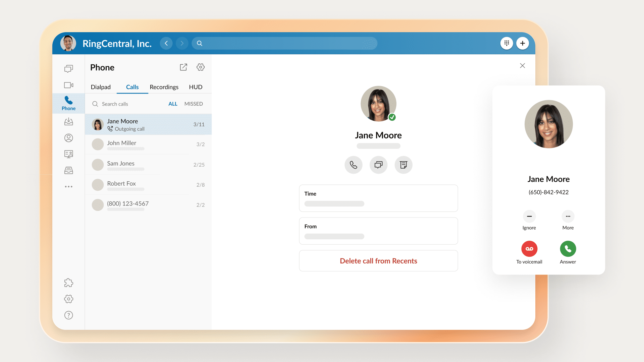This screenshot has width=644, height=362.
Task: Expand the sidebar more (three dots) menu
Action: [68, 187]
